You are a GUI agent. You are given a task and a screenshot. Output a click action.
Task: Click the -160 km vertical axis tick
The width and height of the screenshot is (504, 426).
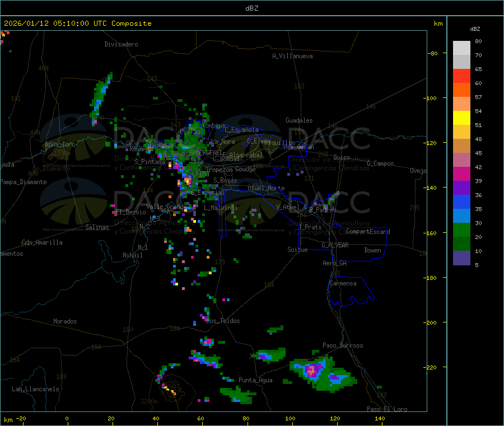tap(431, 233)
